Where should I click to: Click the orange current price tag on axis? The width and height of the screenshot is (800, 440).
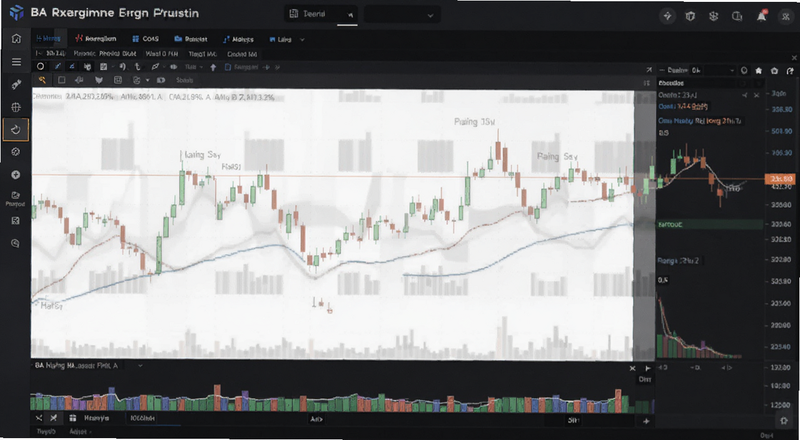pos(780,179)
